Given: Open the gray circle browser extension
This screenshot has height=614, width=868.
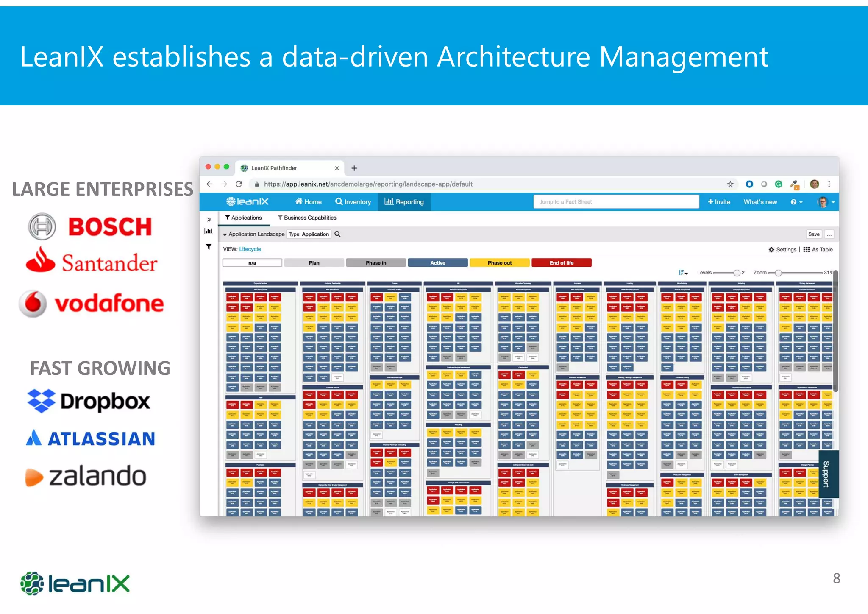Looking at the screenshot, I should click(764, 184).
